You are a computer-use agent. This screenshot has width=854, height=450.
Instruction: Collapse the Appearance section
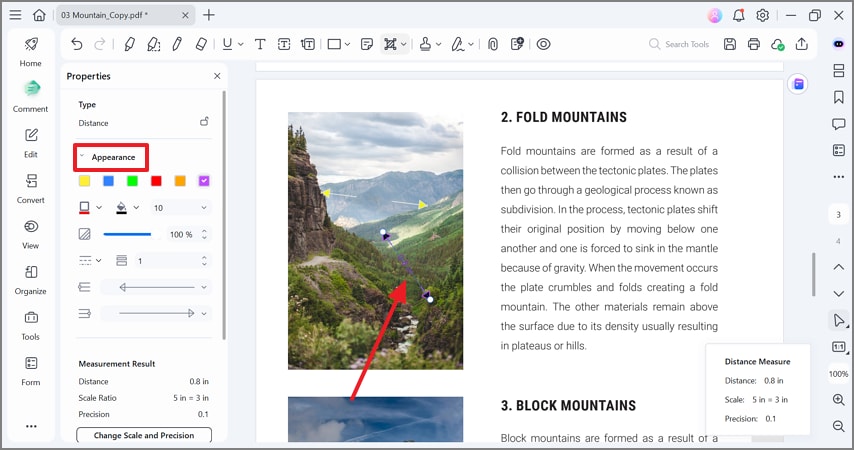pyautogui.click(x=82, y=156)
